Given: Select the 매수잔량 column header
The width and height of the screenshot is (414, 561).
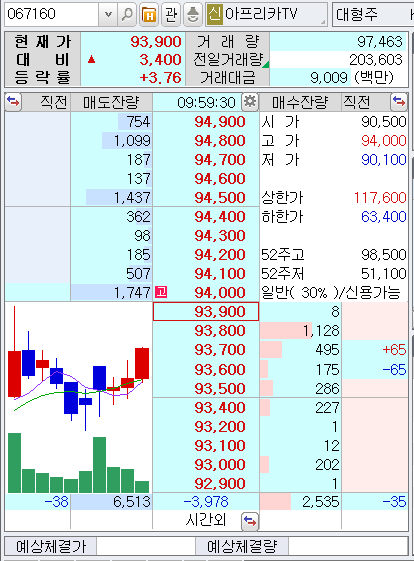Looking at the screenshot, I should 300,102.
